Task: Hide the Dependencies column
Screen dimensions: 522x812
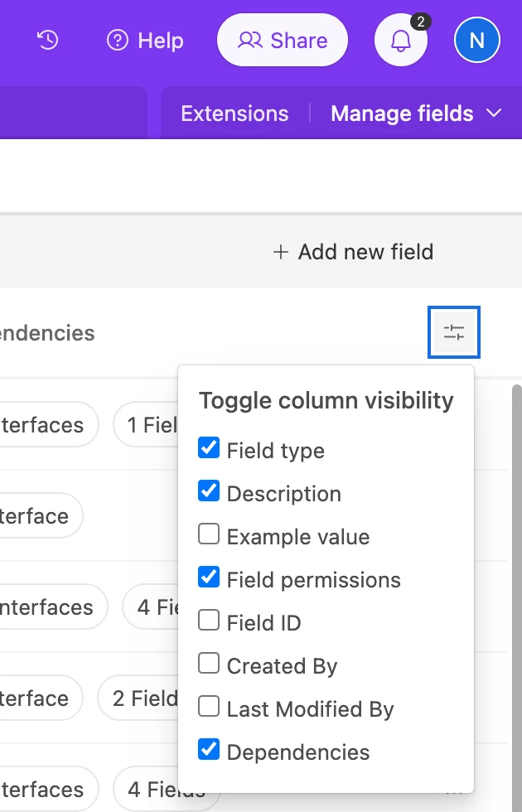Action: point(209,750)
